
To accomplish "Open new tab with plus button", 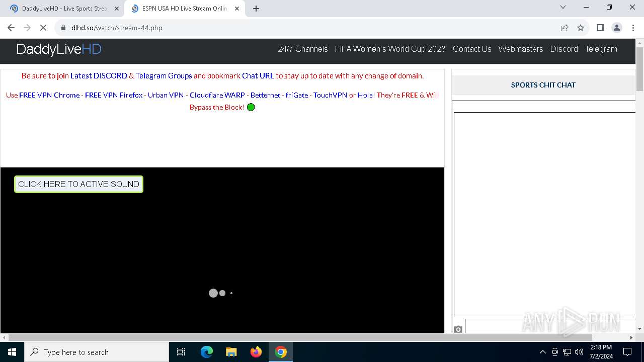I will (256, 9).
